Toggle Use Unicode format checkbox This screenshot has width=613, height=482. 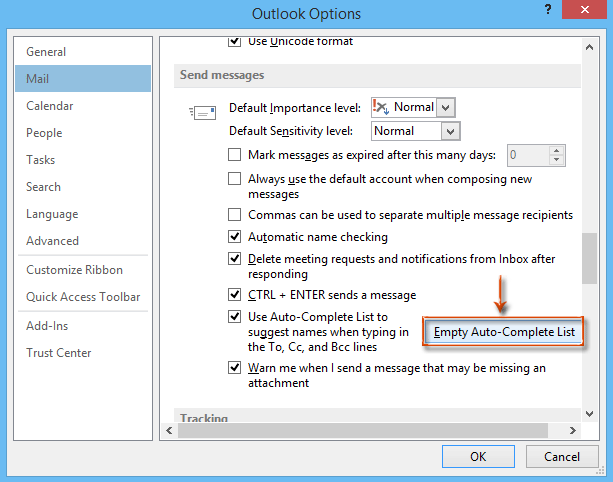click(234, 41)
